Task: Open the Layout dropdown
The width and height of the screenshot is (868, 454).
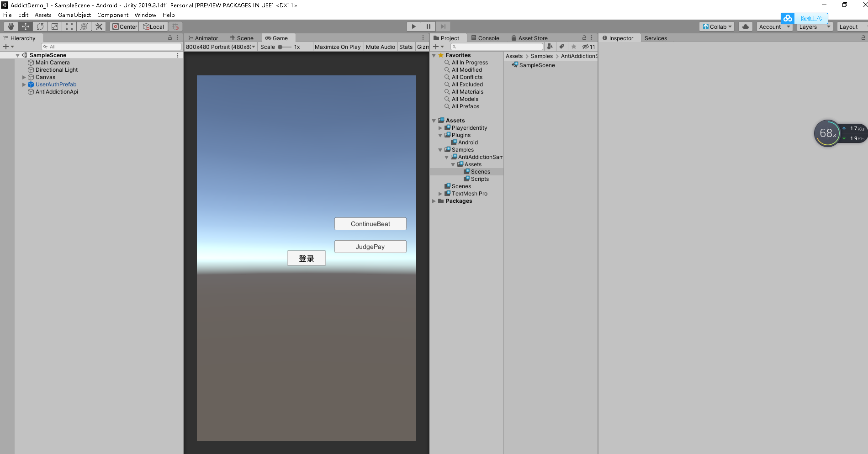Action: tap(852, 26)
